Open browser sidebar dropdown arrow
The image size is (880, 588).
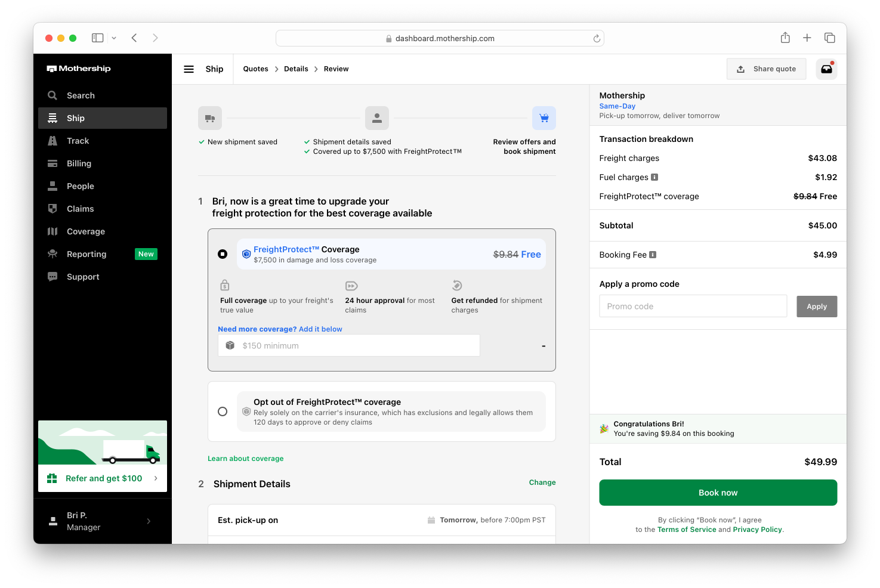click(x=114, y=38)
